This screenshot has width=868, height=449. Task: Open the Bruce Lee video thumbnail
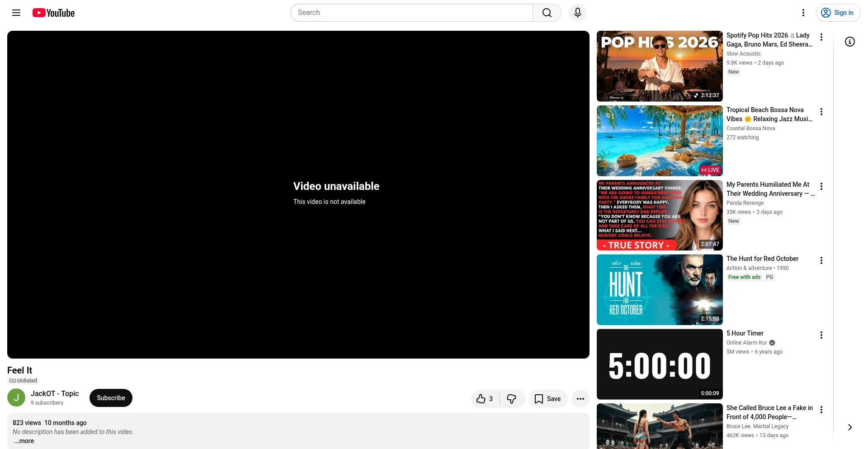(660, 426)
